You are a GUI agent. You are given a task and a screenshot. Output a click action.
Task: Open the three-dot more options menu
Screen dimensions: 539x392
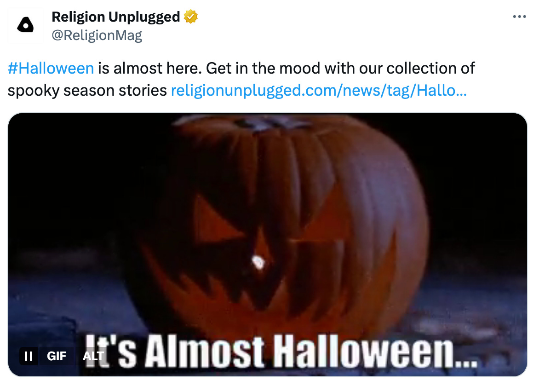[x=519, y=17]
